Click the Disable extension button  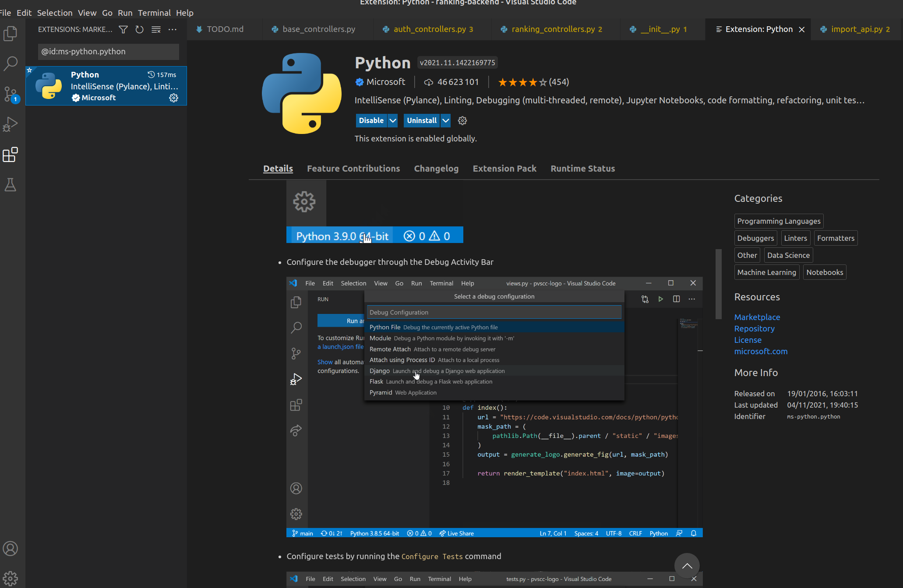pos(371,120)
